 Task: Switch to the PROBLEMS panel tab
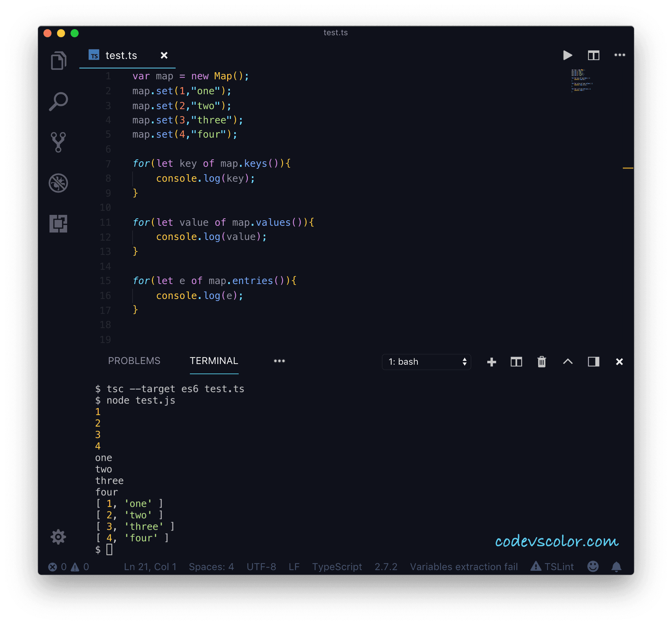pyautogui.click(x=134, y=361)
